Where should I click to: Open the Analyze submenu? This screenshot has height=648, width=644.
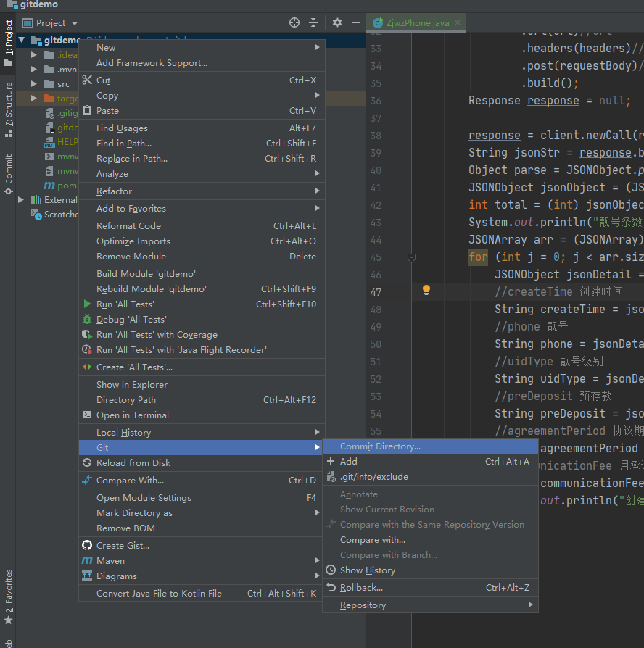pos(202,174)
